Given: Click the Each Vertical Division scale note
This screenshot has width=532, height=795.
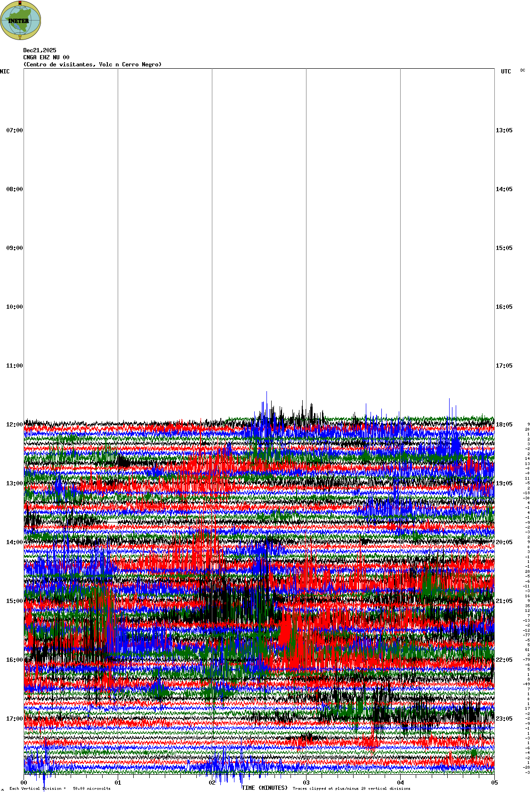Looking at the screenshot, I should point(60,788).
